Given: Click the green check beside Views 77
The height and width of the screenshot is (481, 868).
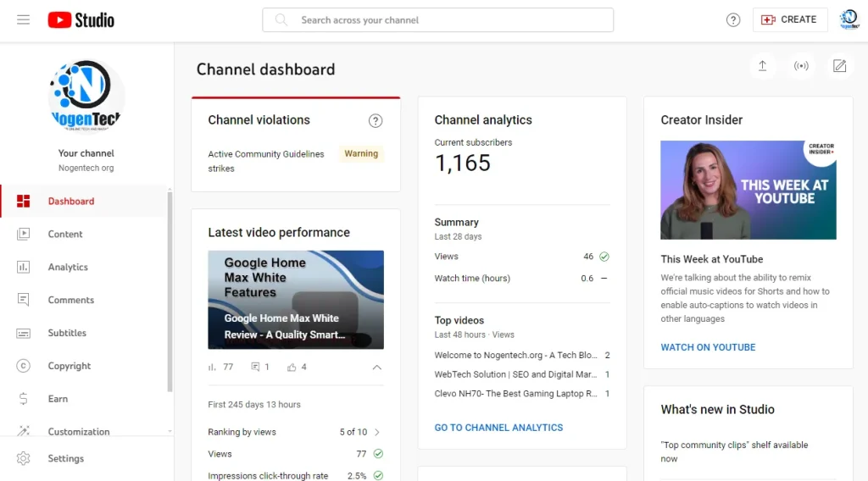Looking at the screenshot, I should point(378,454).
